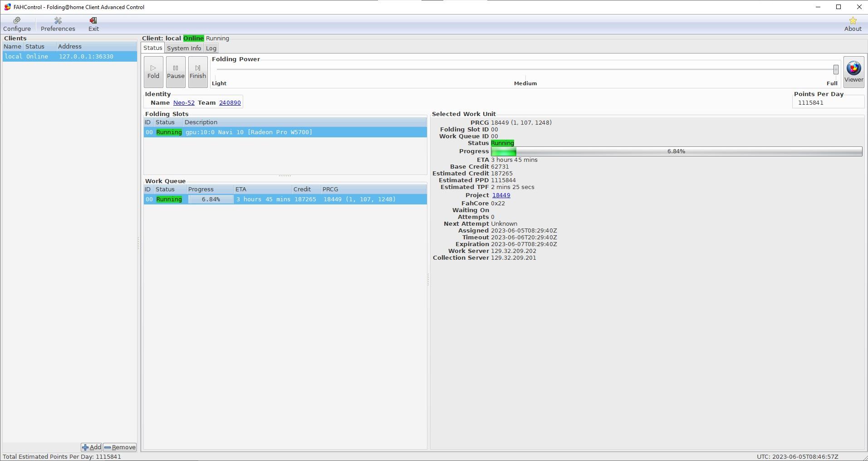Sort clients by Status column header
Image resolution: width=868 pixels, height=461 pixels.
click(x=40, y=47)
